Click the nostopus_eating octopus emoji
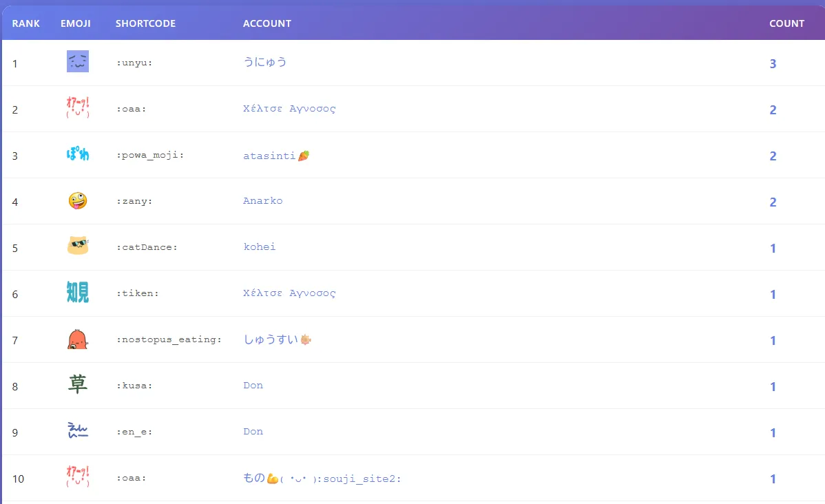The height and width of the screenshot is (504, 825). [78, 339]
